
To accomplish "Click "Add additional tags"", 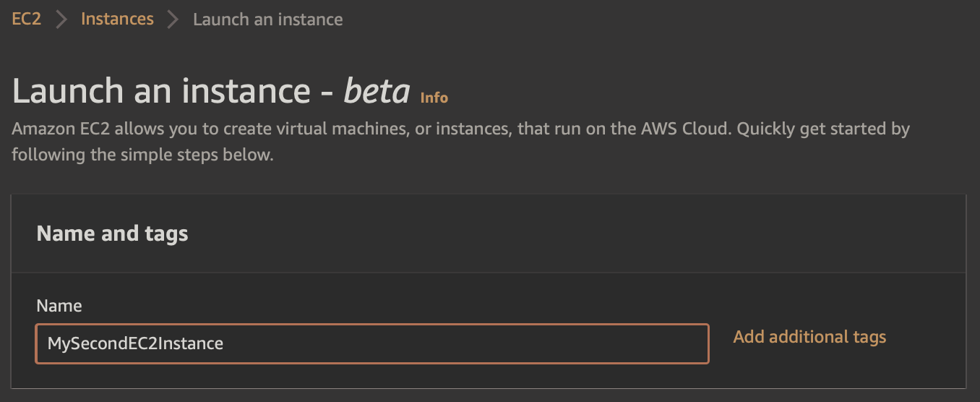I will [x=809, y=337].
